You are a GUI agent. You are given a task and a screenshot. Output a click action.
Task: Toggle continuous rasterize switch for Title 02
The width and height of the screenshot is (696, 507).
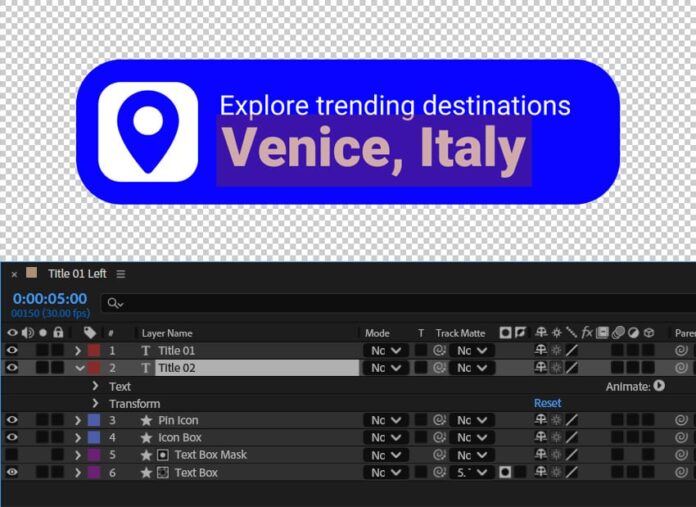556,368
